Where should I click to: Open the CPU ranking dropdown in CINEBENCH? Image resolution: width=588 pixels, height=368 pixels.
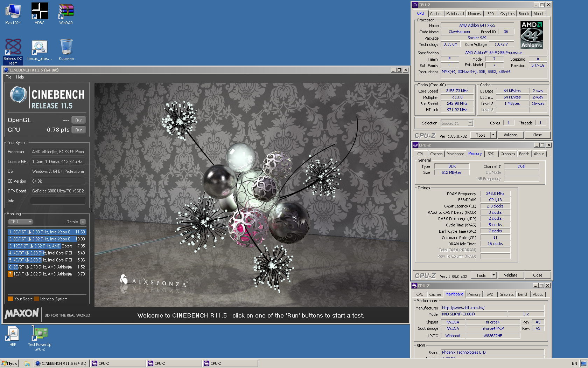point(20,222)
